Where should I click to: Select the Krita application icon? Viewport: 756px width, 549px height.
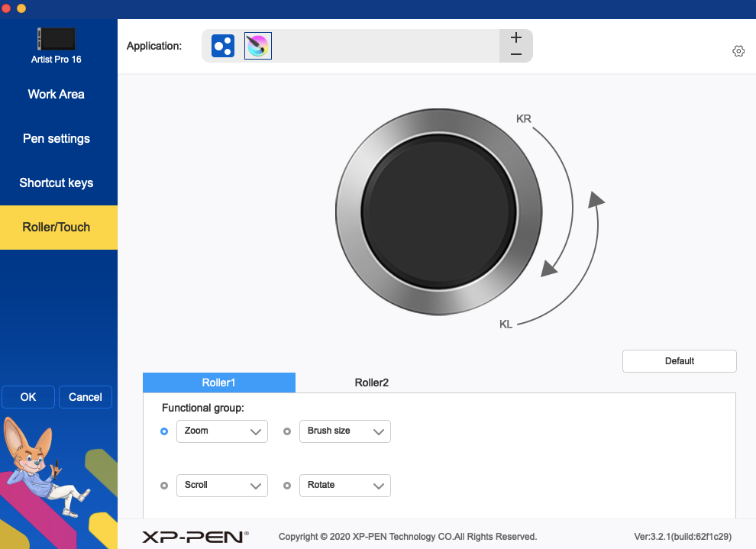click(257, 45)
